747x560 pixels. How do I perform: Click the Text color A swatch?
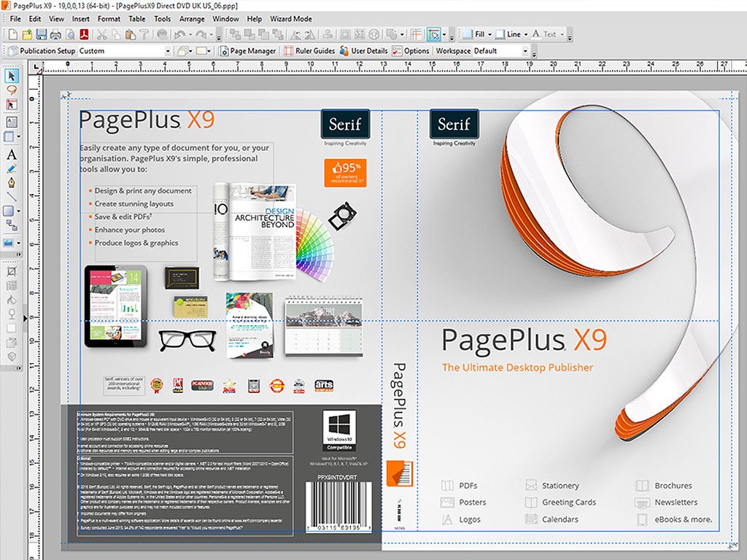(536, 34)
